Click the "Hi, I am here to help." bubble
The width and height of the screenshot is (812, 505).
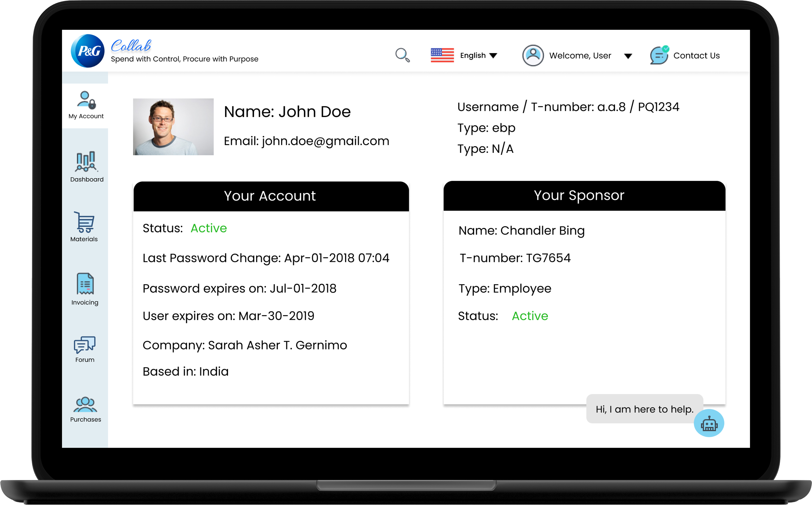coord(644,409)
